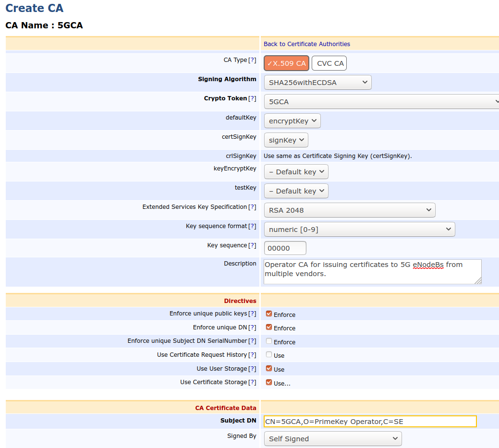Click inside the Description text area
Image resolution: width=499 pixels, height=448 pixels.
click(369, 271)
